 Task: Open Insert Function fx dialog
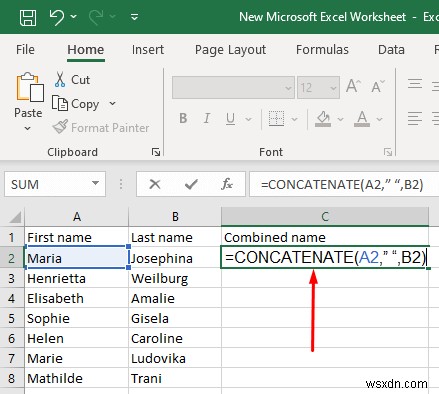[227, 184]
